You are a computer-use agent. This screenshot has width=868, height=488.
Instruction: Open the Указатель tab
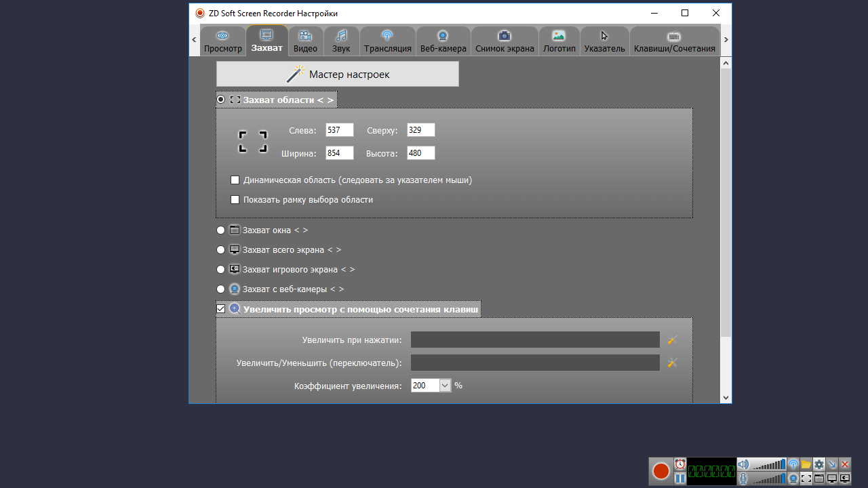tap(604, 41)
